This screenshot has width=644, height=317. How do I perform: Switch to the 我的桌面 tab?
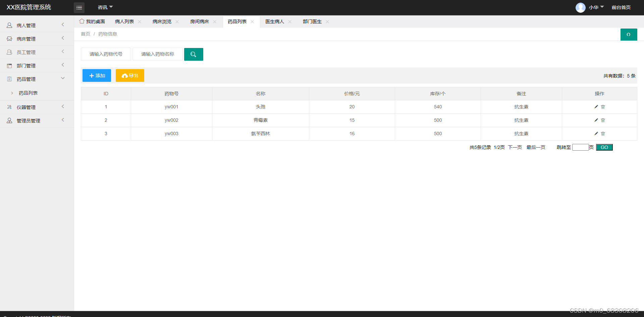point(92,21)
